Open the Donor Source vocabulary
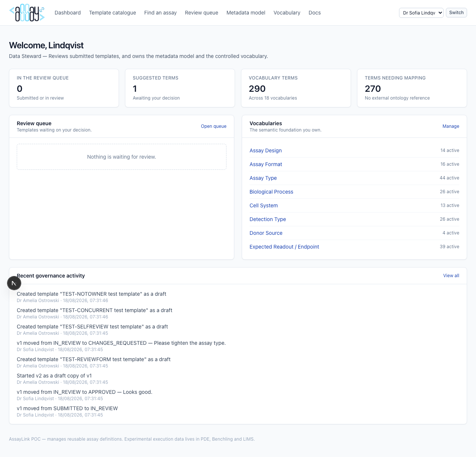The height and width of the screenshot is (457, 476). (266, 233)
